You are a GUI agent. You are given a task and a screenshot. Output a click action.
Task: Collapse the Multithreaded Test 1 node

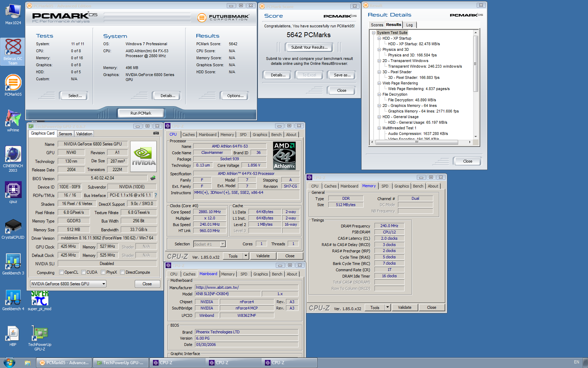tap(379, 128)
